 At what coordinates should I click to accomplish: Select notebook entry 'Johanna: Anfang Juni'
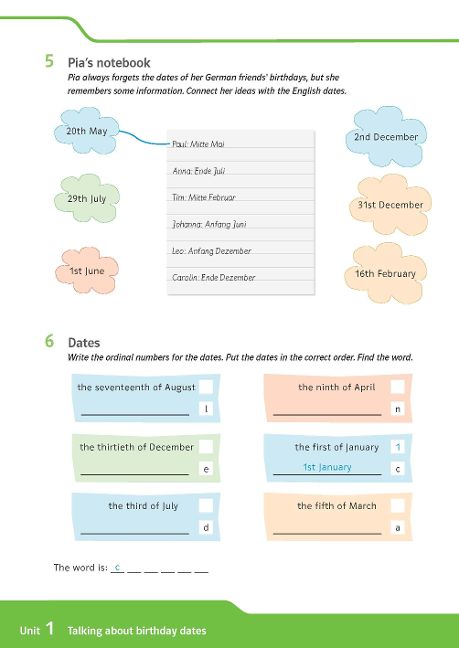209,224
